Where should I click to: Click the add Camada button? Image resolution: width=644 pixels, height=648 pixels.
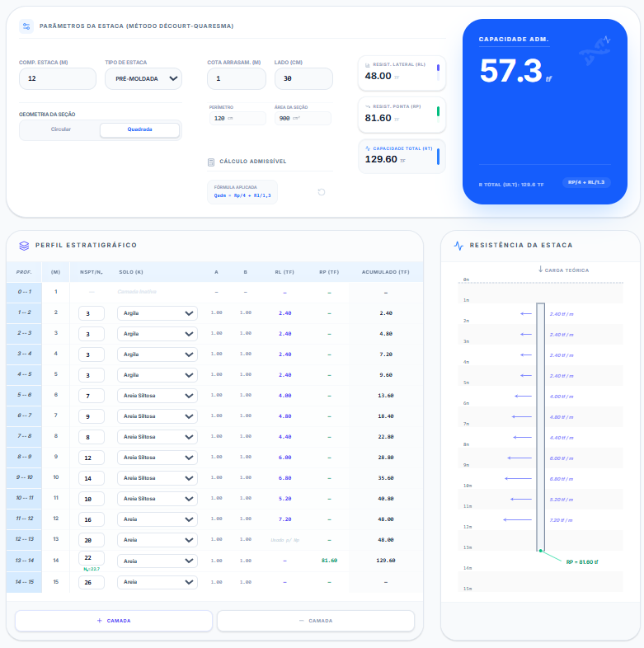click(x=114, y=621)
